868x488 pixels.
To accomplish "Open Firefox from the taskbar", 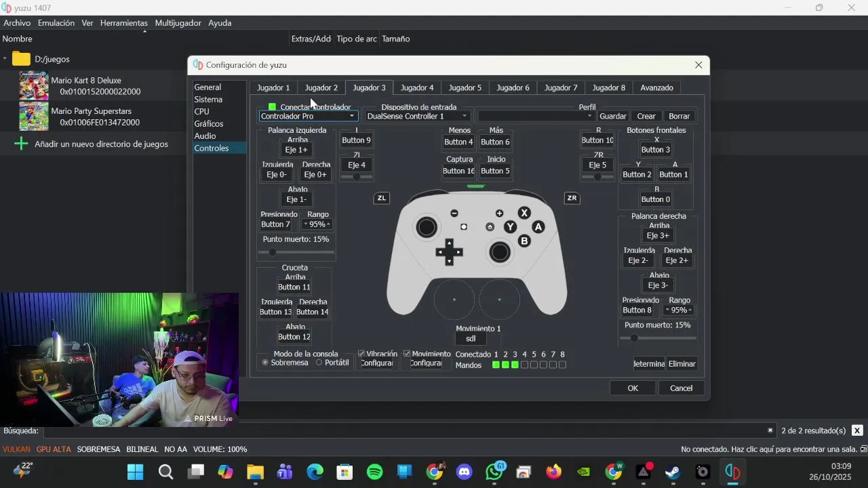I will click(x=554, y=472).
